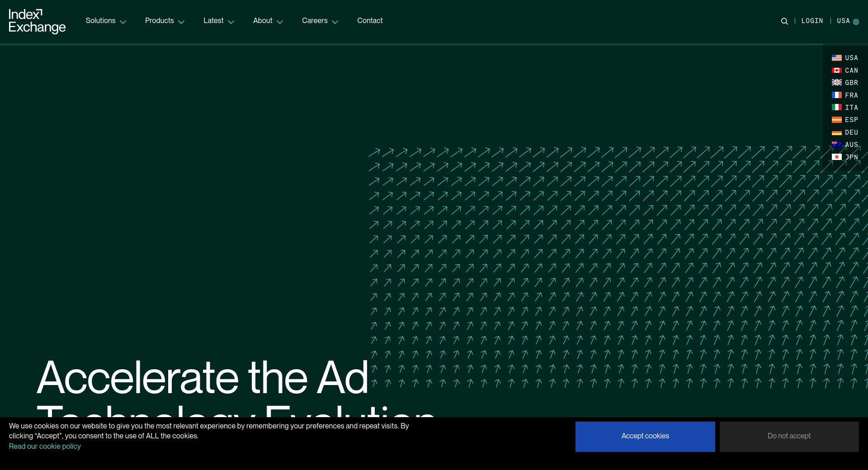The width and height of the screenshot is (868, 470).
Task: Pick the Italy flag icon
Action: click(x=836, y=108)
